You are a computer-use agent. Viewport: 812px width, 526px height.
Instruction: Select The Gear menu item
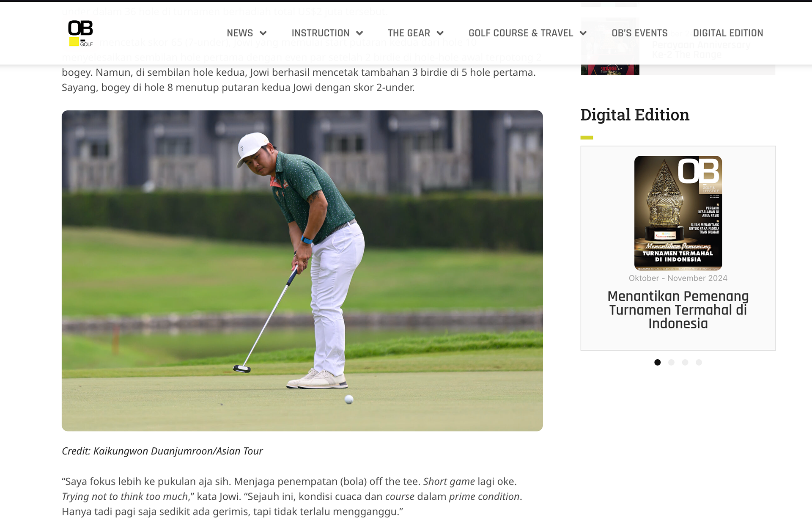pyautogui.click(x=409, y=33)
